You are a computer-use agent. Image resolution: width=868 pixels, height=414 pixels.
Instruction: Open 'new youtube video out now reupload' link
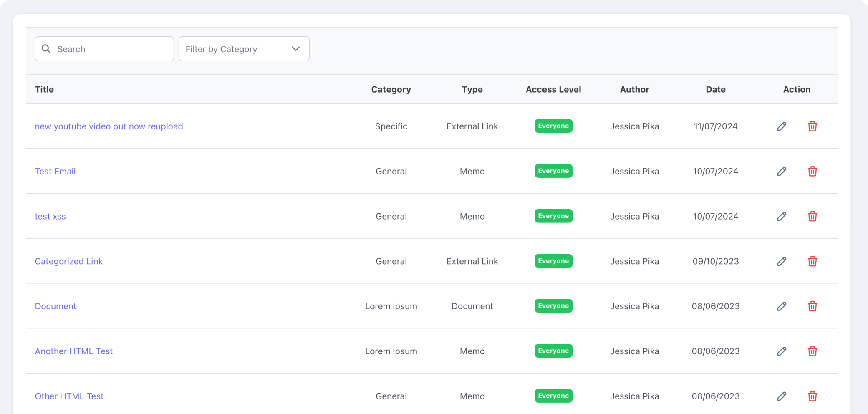[x=109, y=126]
